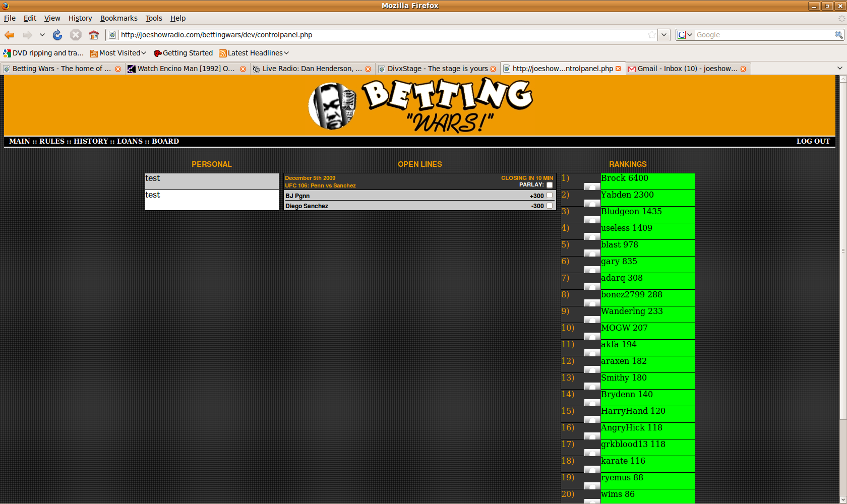Screen dimensions: 847x504
Task: Open the Edit menu
Action: 30,18
